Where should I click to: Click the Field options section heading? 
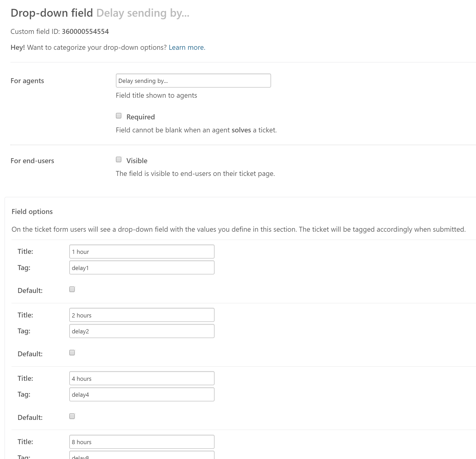[x=32, y=212]
